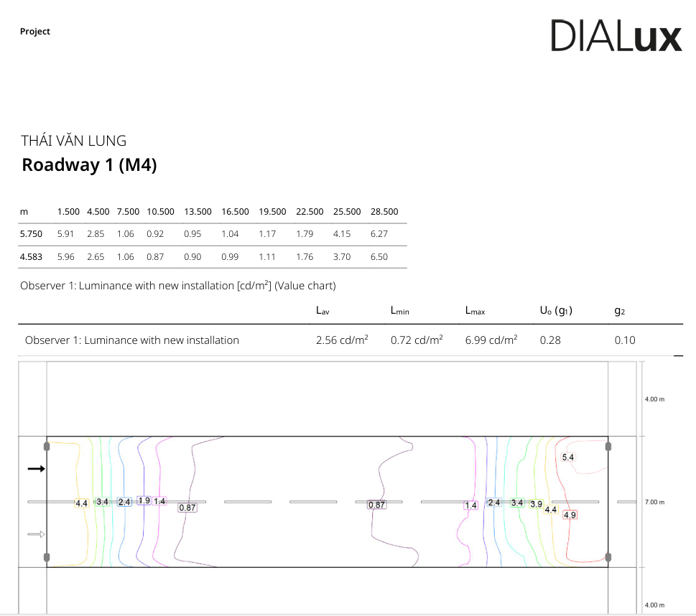
Task: Select the 5.750 row label
Action: [x=31, y=234]
